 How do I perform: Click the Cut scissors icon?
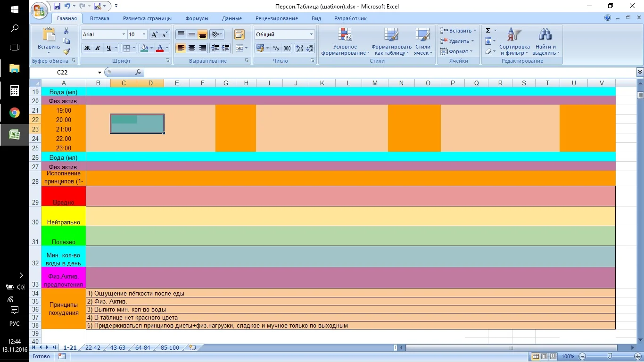[66, 31]
